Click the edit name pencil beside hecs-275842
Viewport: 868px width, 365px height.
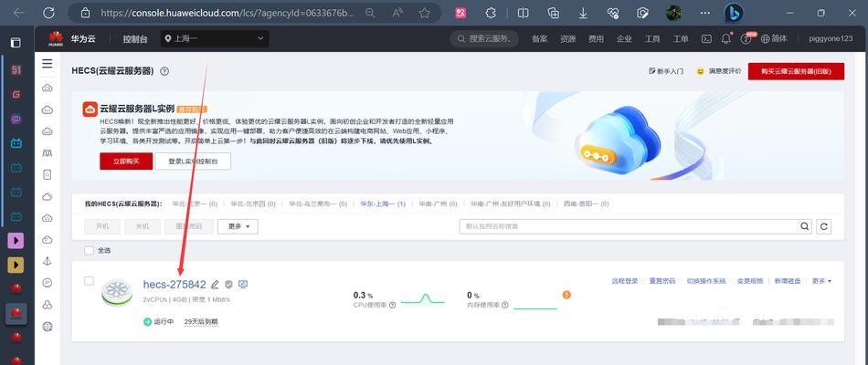coord(216,285)
